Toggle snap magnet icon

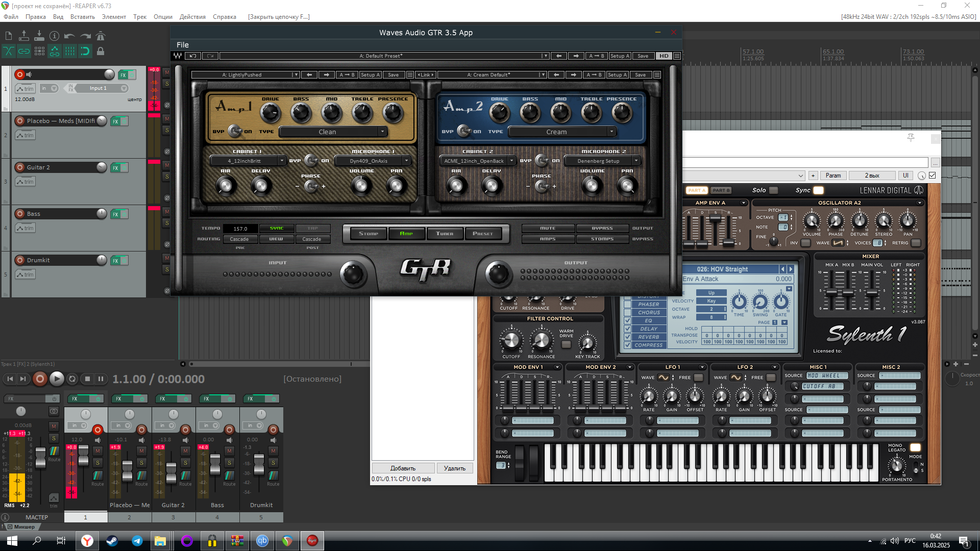85,51
